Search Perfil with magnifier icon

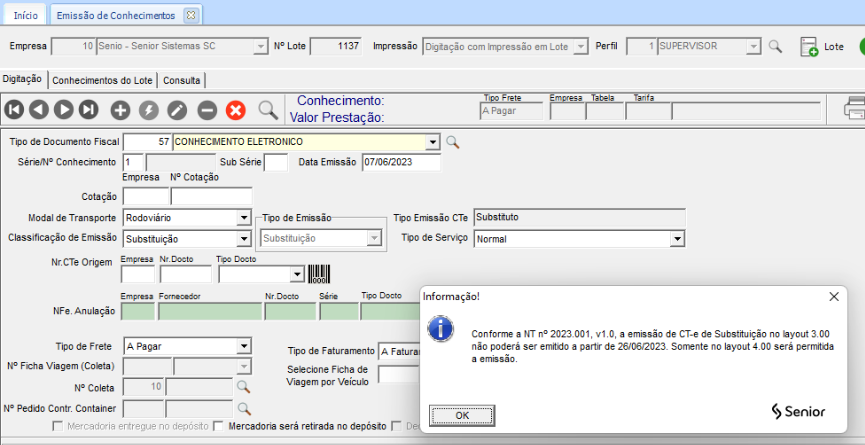click(x=775, y=46)
